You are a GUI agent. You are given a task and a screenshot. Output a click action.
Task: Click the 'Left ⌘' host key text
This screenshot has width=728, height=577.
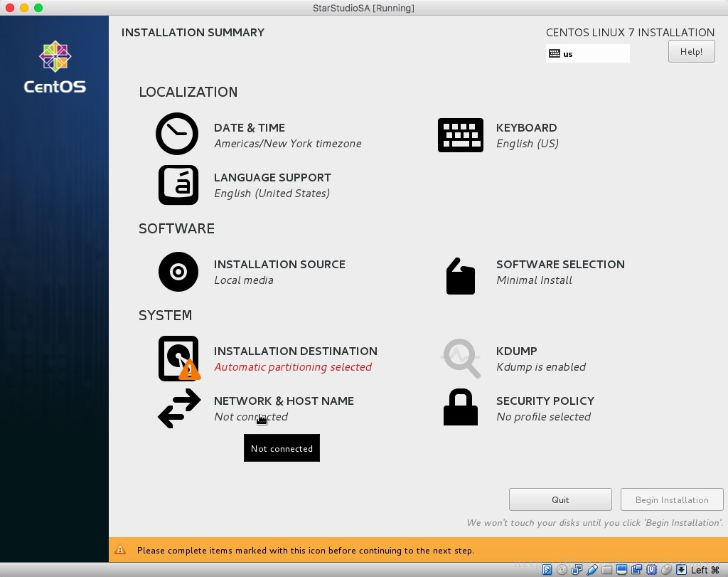point(705,570)
